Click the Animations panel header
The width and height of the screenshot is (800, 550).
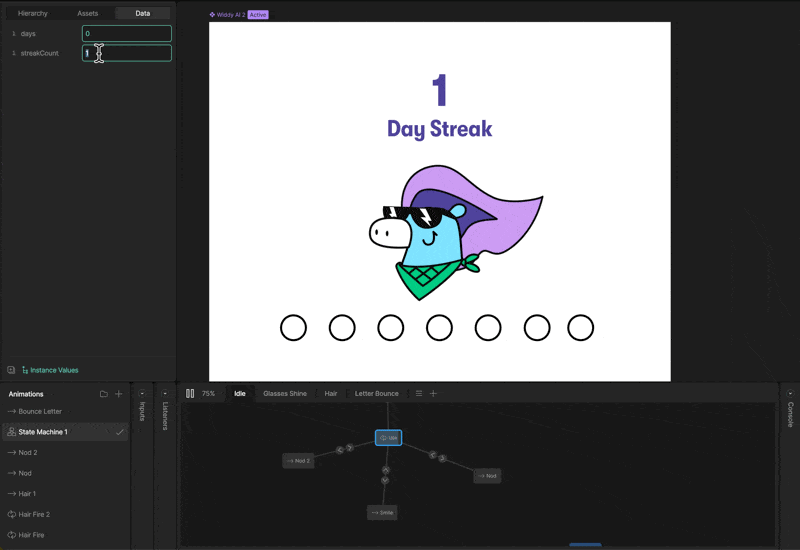[x=26, y=394]
